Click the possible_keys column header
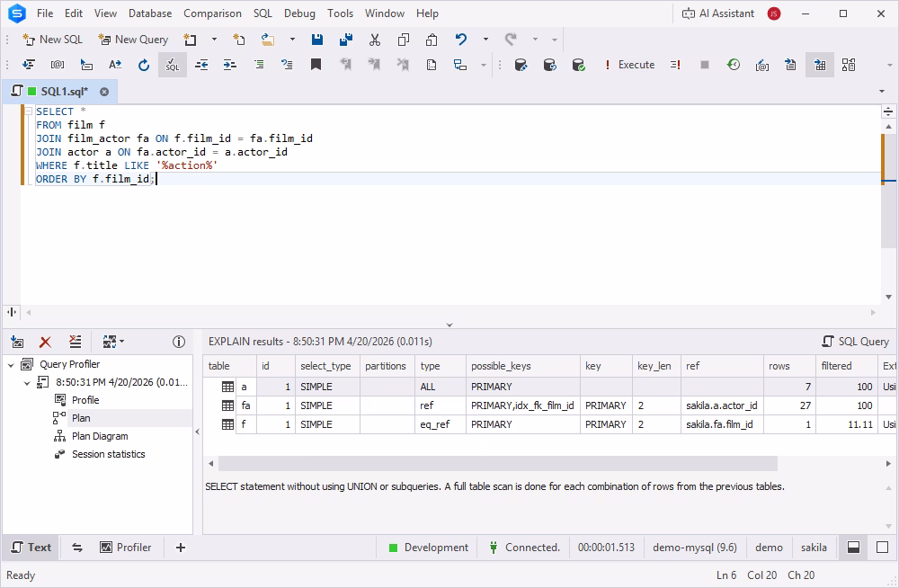Image resolution: width=899 pixels, height=588 pixels. click(522, 366)
